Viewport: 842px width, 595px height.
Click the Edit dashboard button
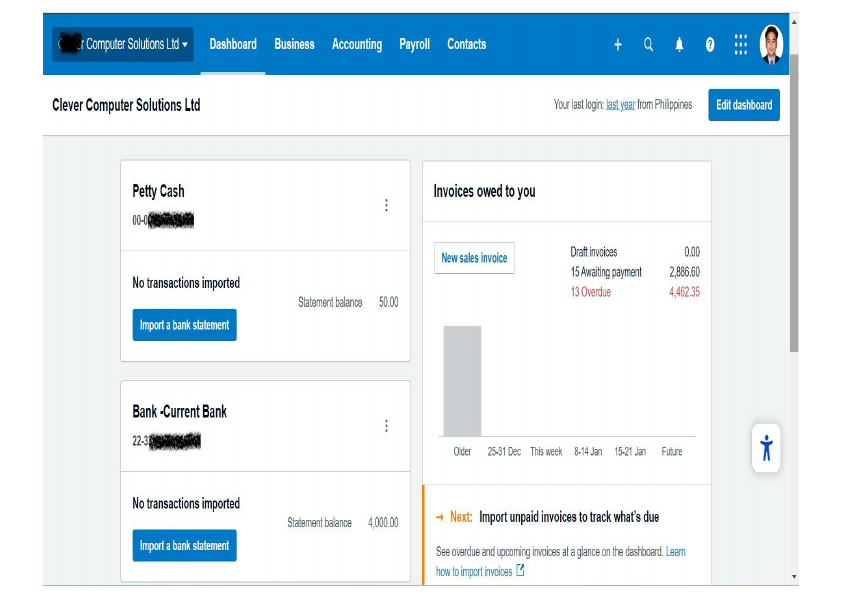click(744, 104)
